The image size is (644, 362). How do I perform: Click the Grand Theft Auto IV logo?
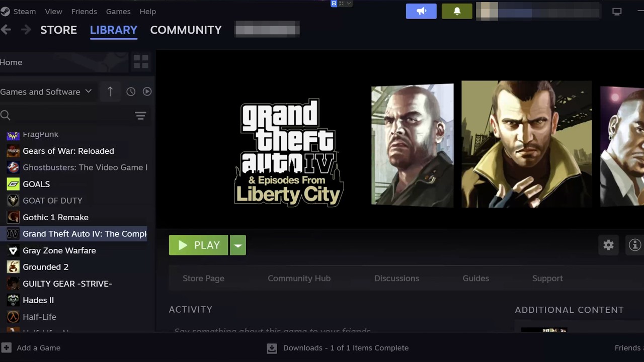click(289, 153)
